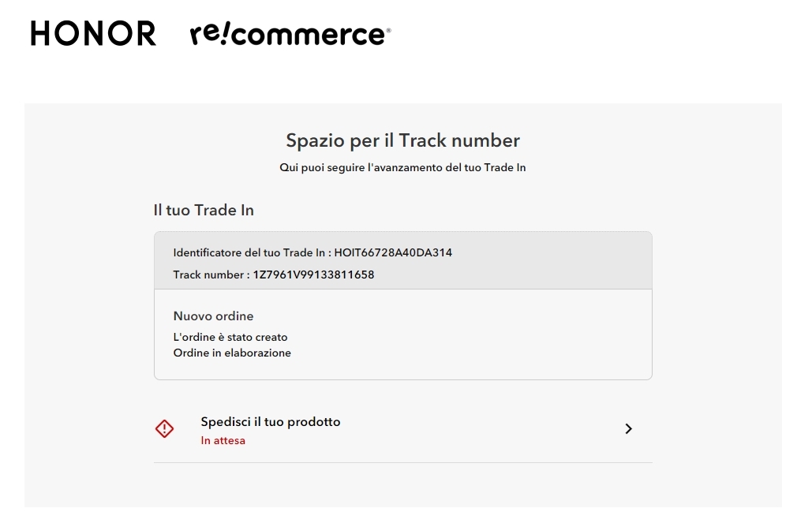This screenshot has height=523, width=812.
Task: Click the re!commerce logo
Action: [x=290, y=34]
